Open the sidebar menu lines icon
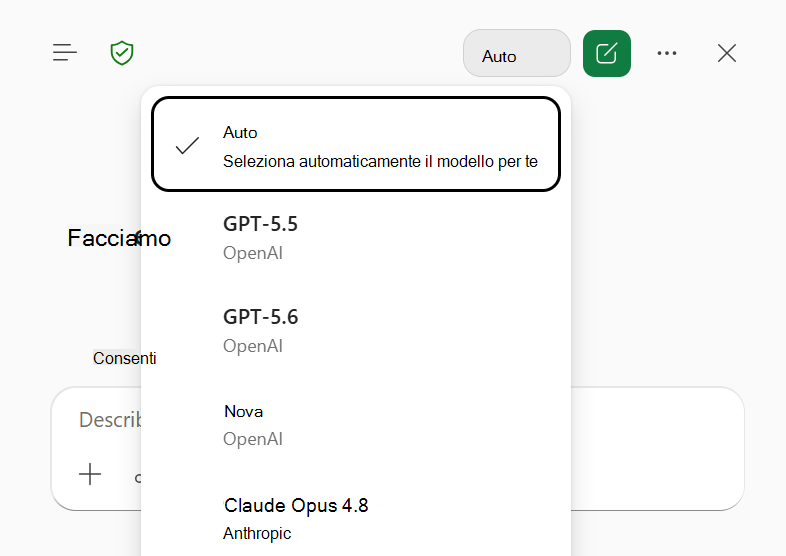This screenshot has height=556, width=786. click(65, 53)
